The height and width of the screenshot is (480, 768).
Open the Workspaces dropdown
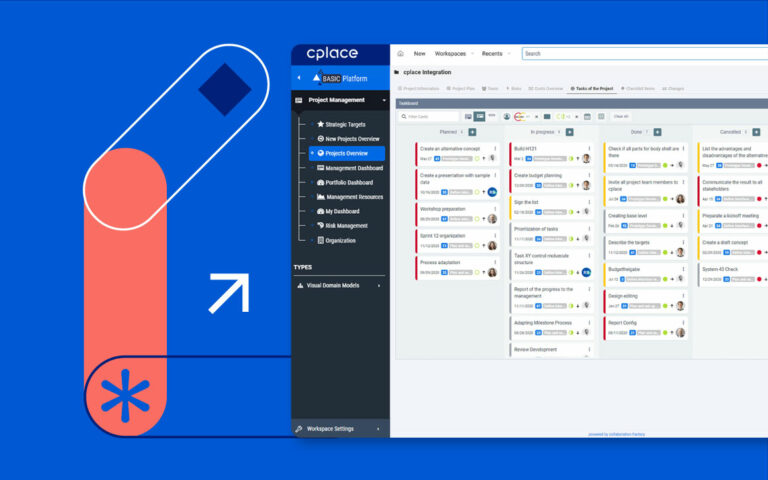(453, 54)
